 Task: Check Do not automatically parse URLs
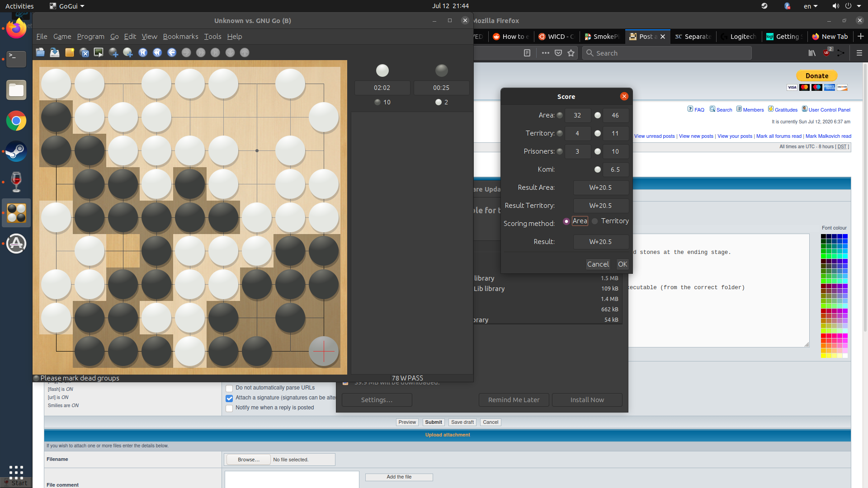coord(229,388)
